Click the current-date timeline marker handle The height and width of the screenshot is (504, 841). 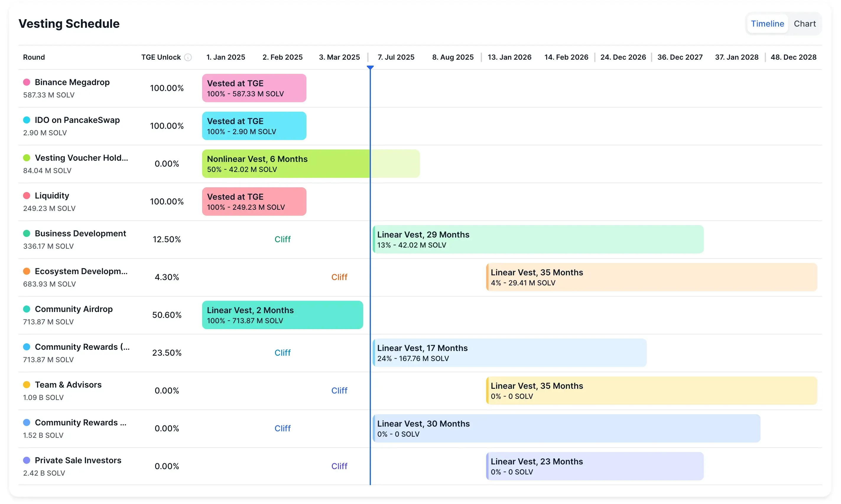pyautogui.click(x=370, y=68)
